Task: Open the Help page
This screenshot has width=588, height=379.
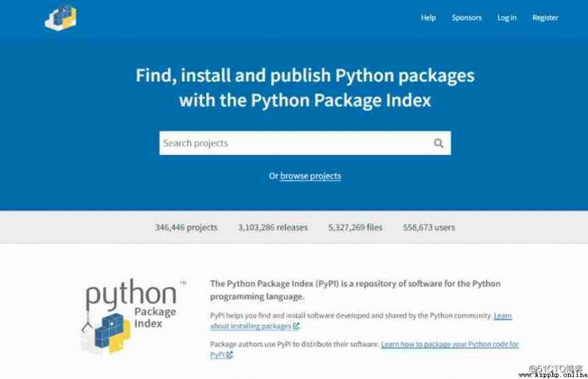Action: (x=428, y=18)
